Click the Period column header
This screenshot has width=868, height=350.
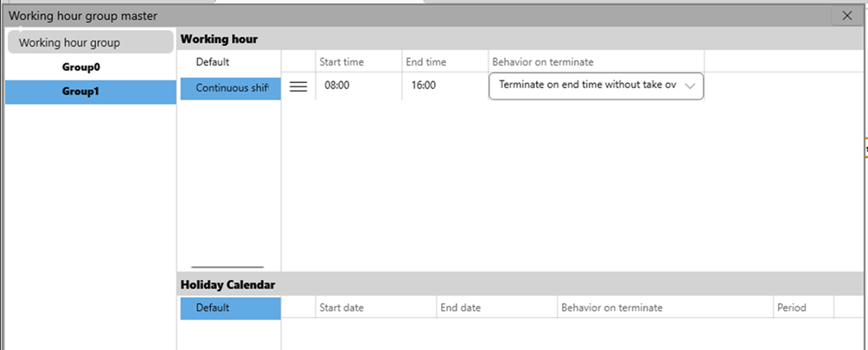tap(791, 308)
